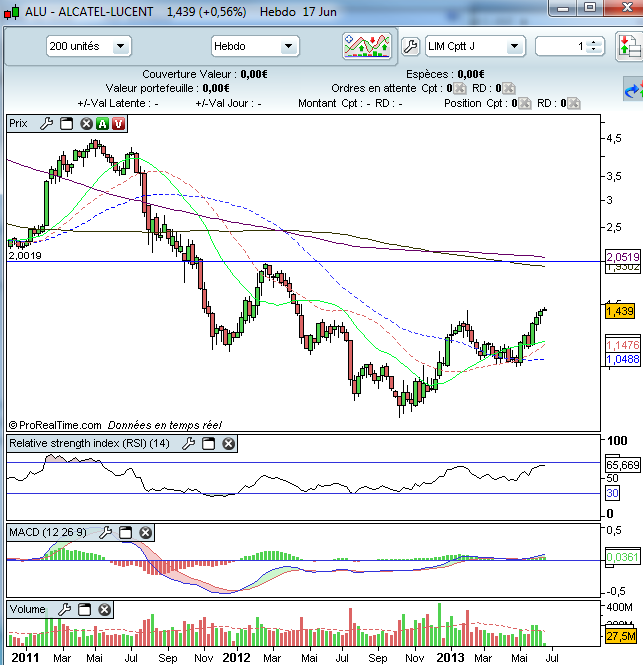Screen dimensions: 643x665
Task: Click the Prix panel title label
Action: [18, 123]
